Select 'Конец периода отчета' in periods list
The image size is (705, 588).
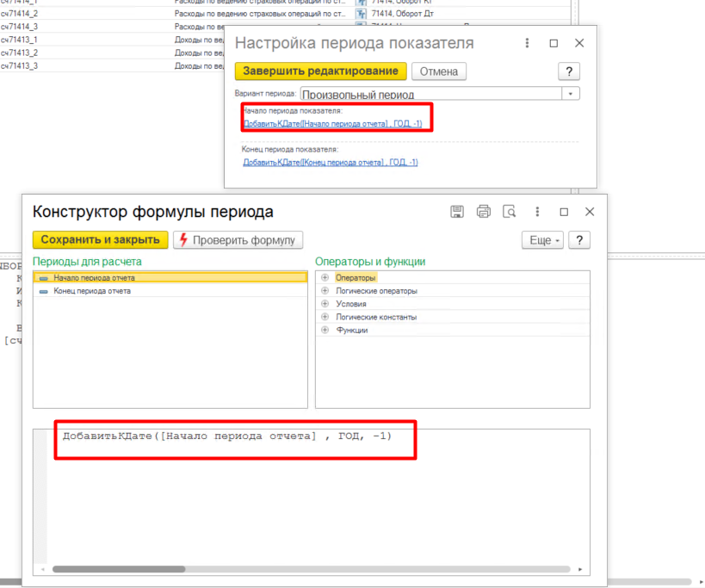(92, 291)
